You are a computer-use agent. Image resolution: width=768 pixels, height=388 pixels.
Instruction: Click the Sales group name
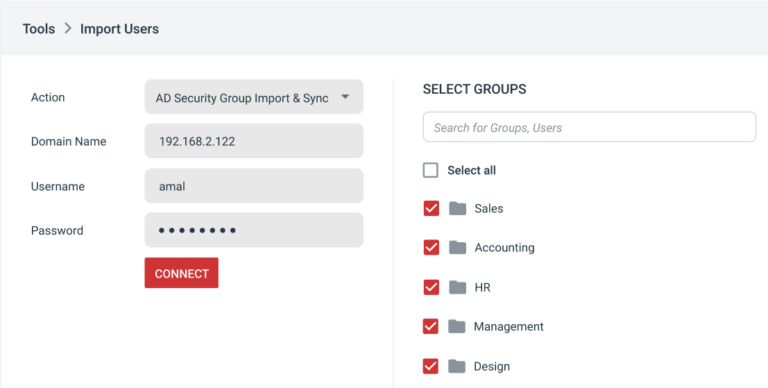[x=489, y=209]
